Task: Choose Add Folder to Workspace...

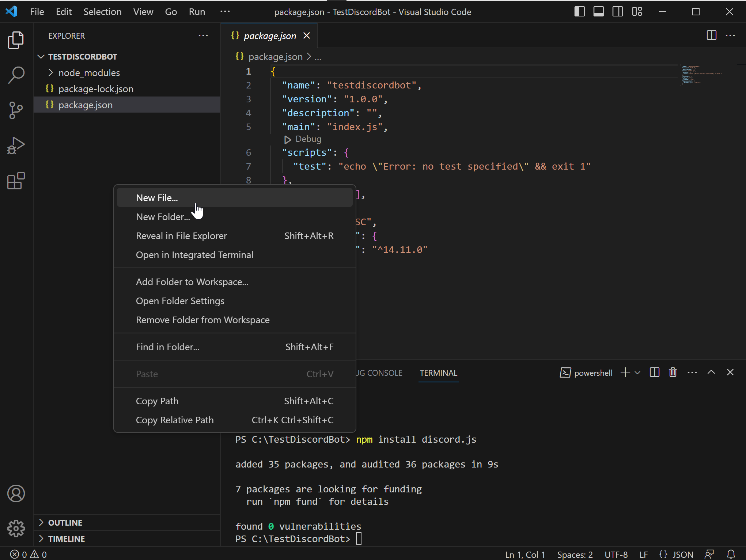Action: (x=235, y=282)
